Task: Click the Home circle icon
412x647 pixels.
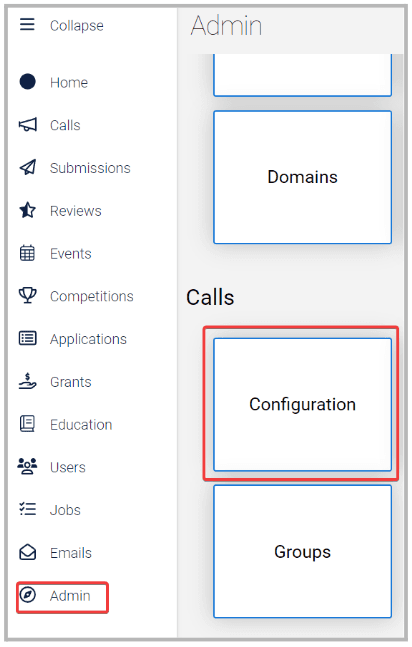Action: pyautogui.click(x=27, y=82)
